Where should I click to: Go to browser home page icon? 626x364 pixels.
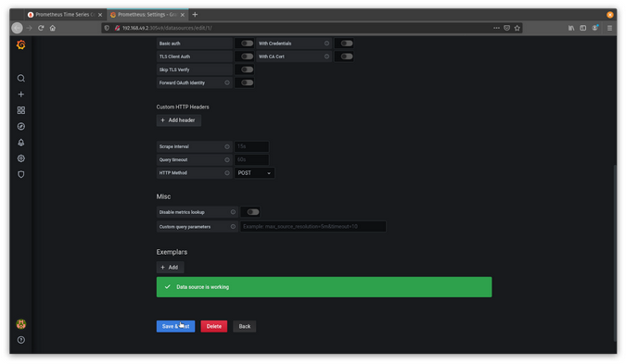pos(53,28)
